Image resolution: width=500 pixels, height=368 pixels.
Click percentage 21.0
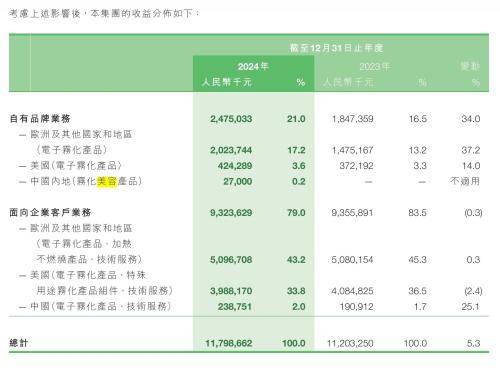(296, 119)
